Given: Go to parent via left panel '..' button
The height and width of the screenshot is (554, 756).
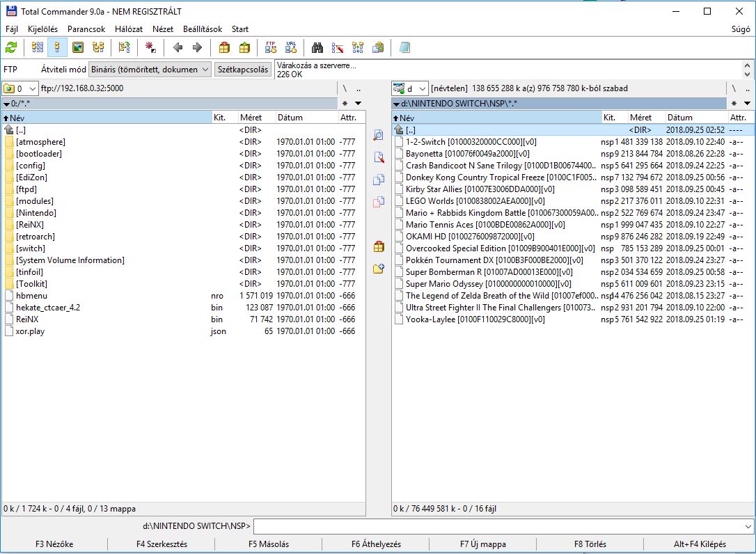Looking at the screenshot, I should tap(359, 88).
